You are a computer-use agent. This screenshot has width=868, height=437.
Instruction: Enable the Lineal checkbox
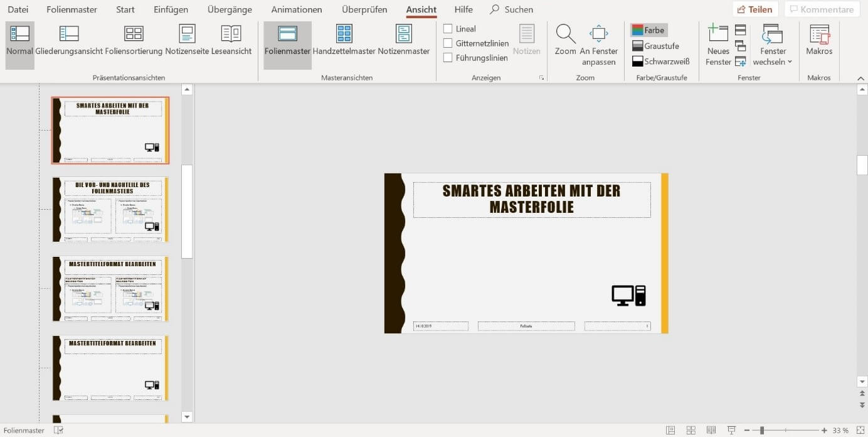click(x=448, y=28)
